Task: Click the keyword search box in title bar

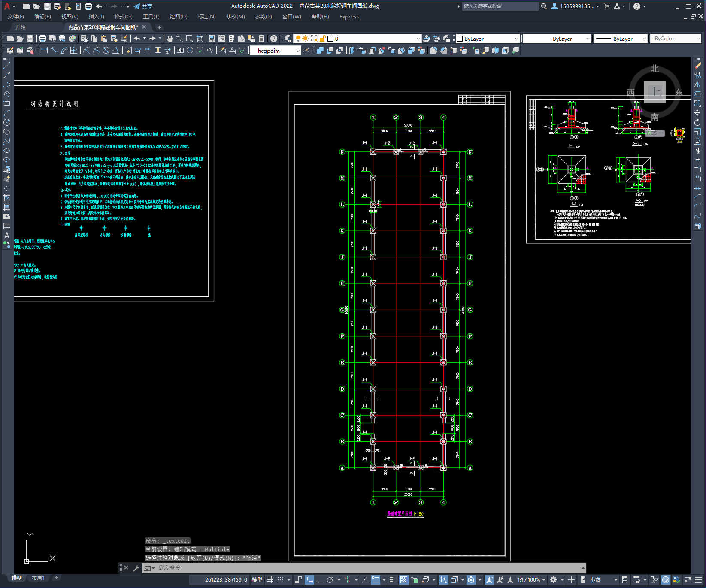Action: tap(500, 6)
